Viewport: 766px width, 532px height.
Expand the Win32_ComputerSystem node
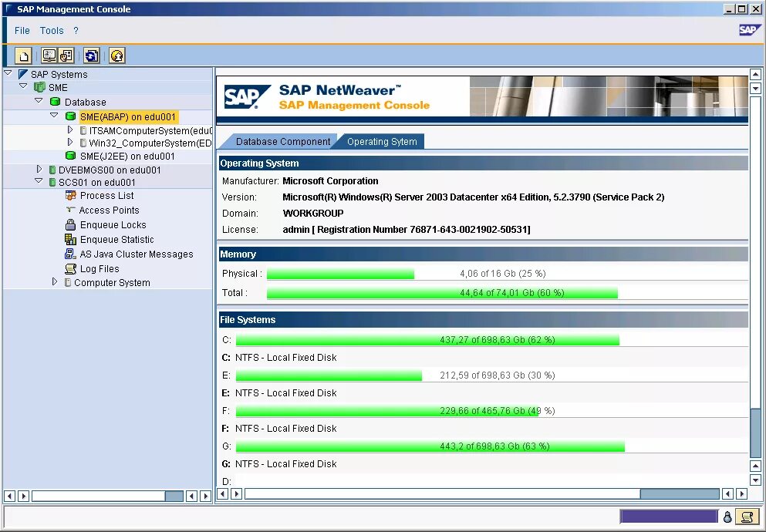point(70,142)
